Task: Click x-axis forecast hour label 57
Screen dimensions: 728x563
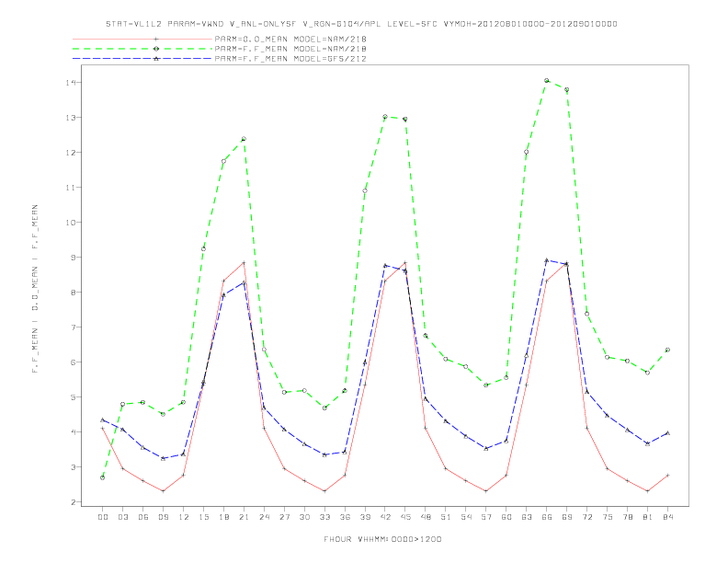Action: point(486,517)
